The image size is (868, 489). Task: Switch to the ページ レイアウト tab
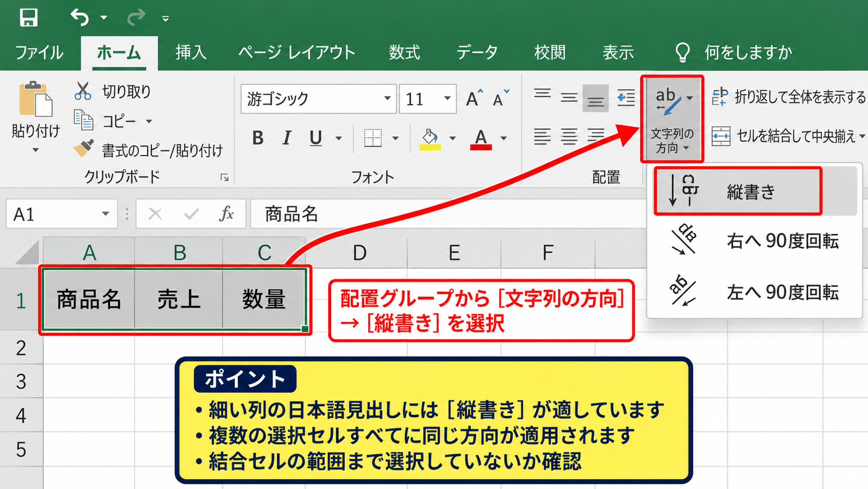296,52
